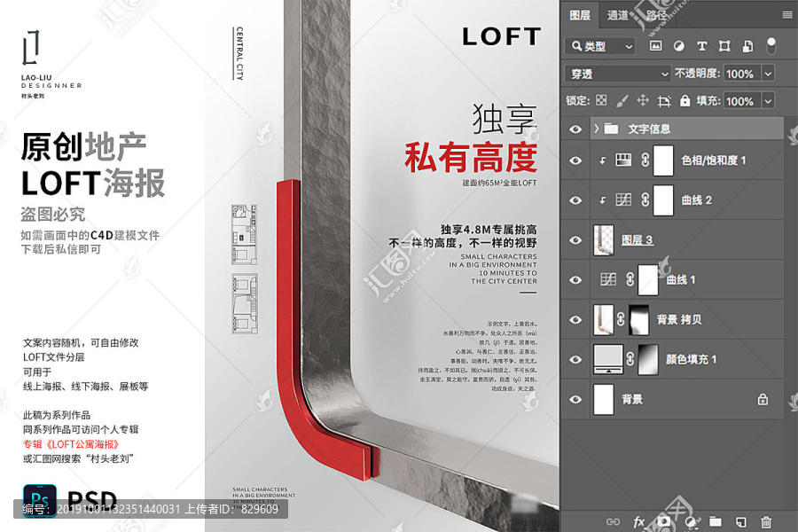Switch to the 通道 tab
798x532 pixels.
pos(617,15)
